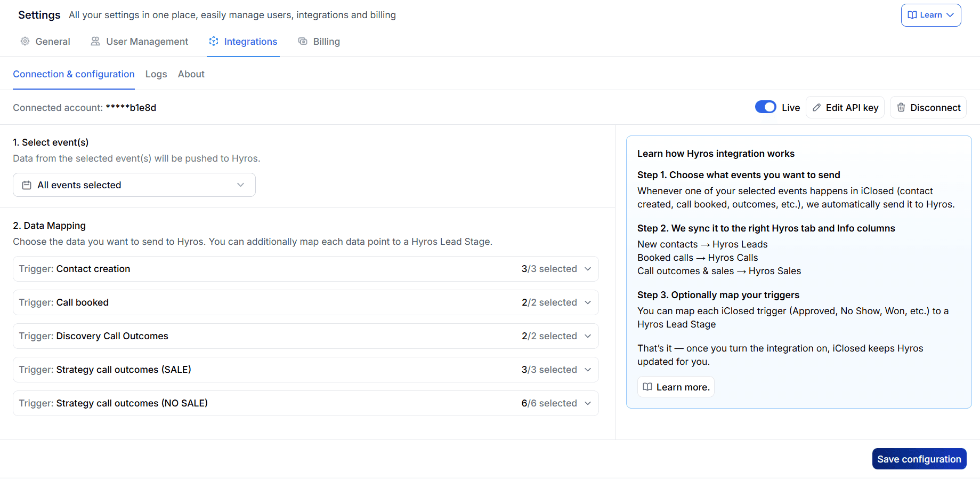The width and height of the screenshot is (980, 479).
Task: Expand the Call booked trigger row
Action: click(x=305, y=302)
